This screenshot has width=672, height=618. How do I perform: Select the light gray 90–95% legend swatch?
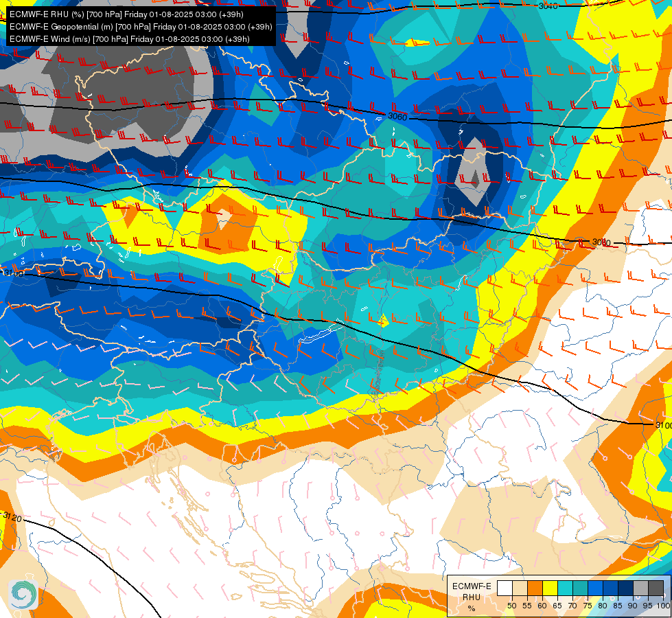[640, 588]
